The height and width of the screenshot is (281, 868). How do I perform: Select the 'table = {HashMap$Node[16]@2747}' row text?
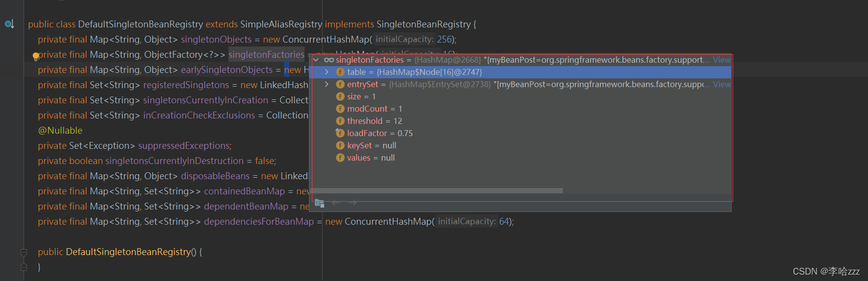pos(414,72)
